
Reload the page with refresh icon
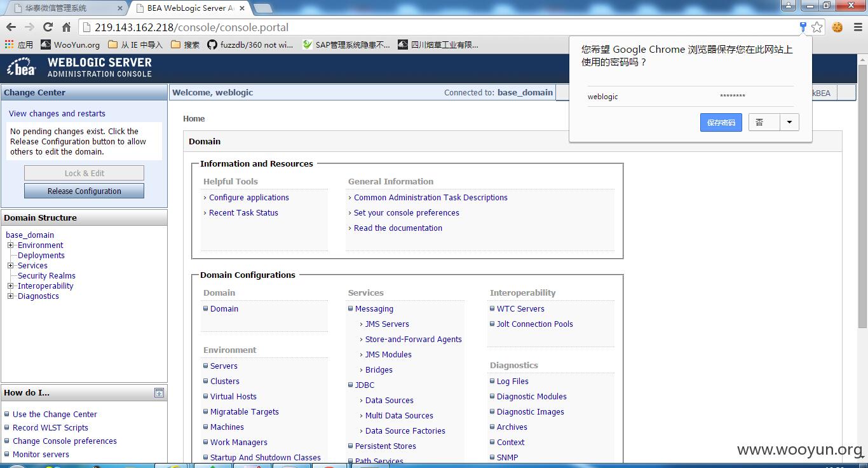(48, 27)
